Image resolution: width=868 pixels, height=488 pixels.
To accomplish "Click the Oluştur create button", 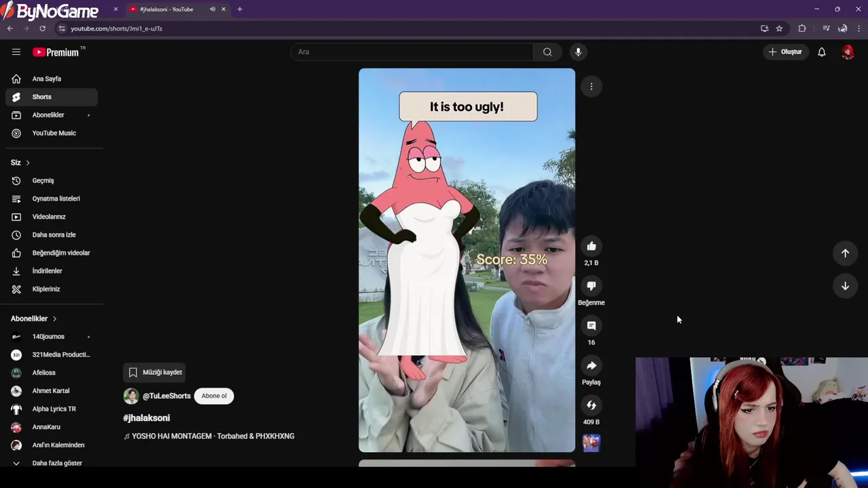I will tap(785, 52).
